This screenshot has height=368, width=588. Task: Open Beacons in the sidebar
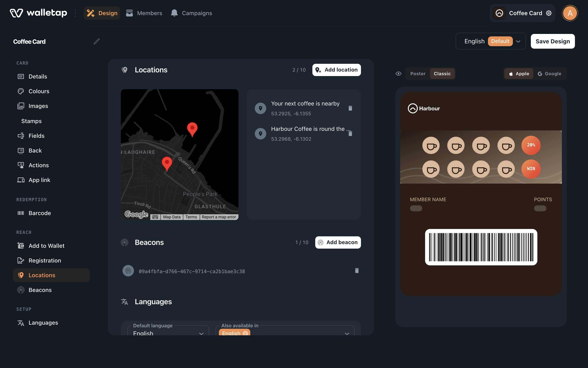click(x=51, y=290)
